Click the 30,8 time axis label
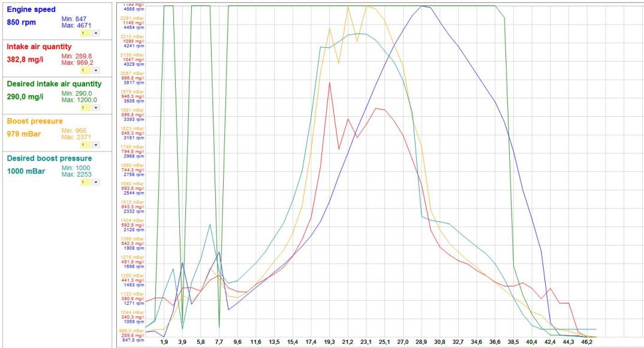This screenshot has height=348, width=644. coord(440,342)
